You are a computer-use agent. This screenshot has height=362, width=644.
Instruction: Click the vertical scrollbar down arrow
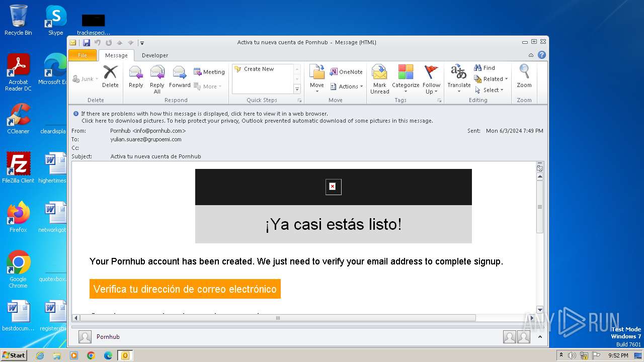540,310
